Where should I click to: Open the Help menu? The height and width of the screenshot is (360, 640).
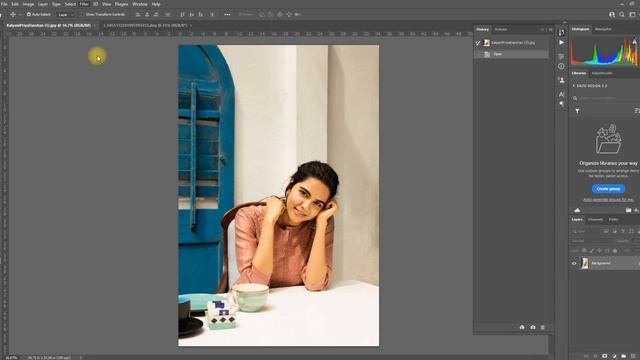pos(156,4)
